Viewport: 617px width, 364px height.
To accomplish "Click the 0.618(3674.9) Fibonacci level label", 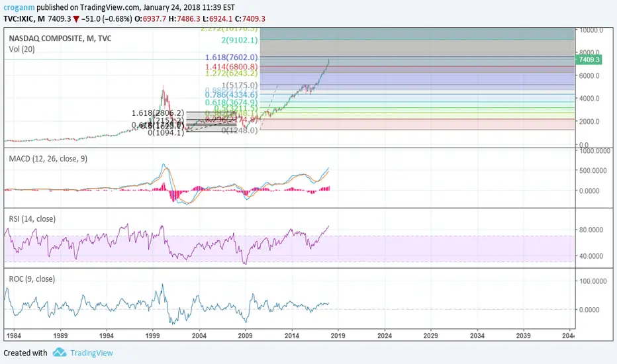I will pos(232,103).
